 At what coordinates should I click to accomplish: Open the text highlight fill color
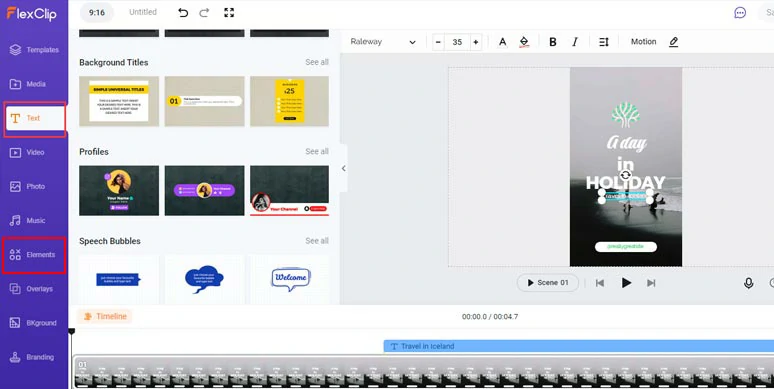pos(524,42)
